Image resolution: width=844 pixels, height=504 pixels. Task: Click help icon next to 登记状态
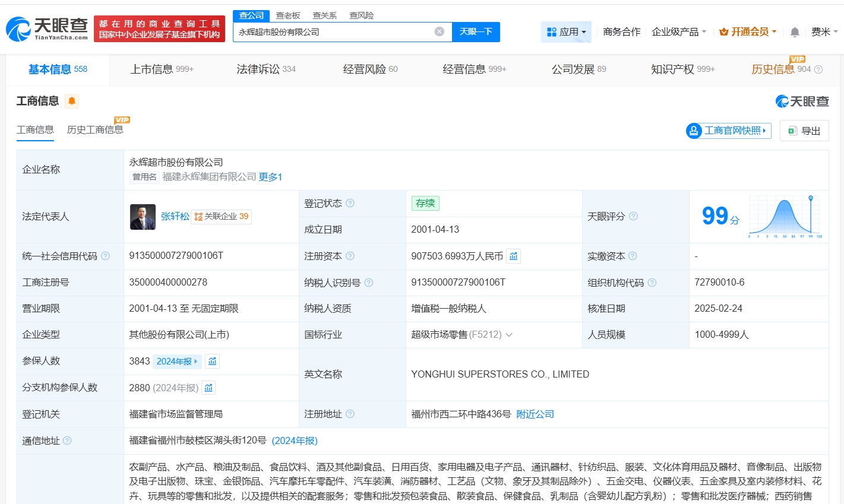pos(350,203)
